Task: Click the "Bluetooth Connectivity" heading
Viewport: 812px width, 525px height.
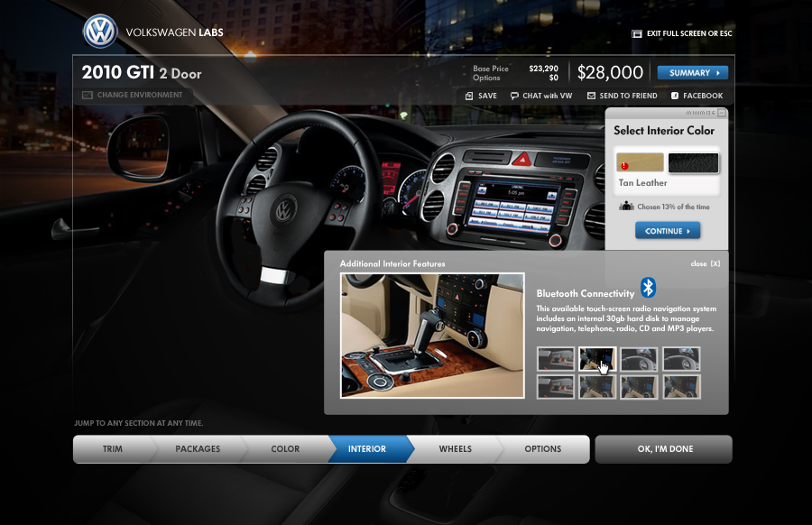Action: coord(586,293)
